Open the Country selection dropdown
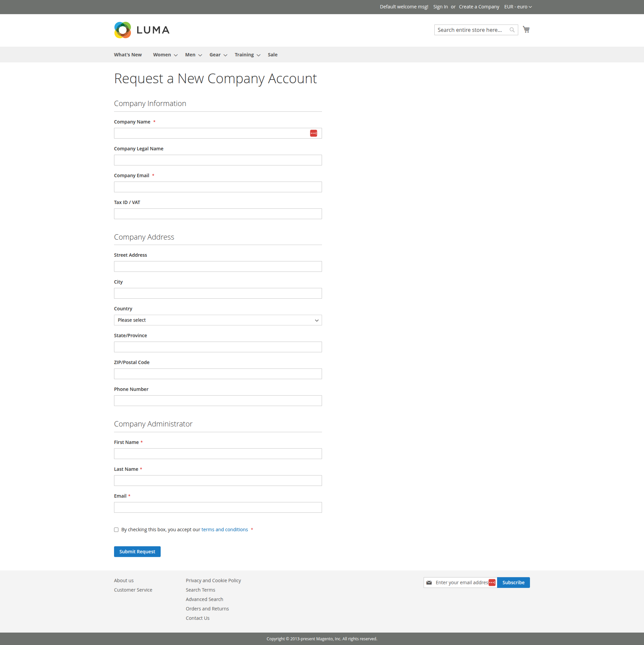The width and height of the screenshot is (644, 645). pyautogui.click(x=218, y=320)
